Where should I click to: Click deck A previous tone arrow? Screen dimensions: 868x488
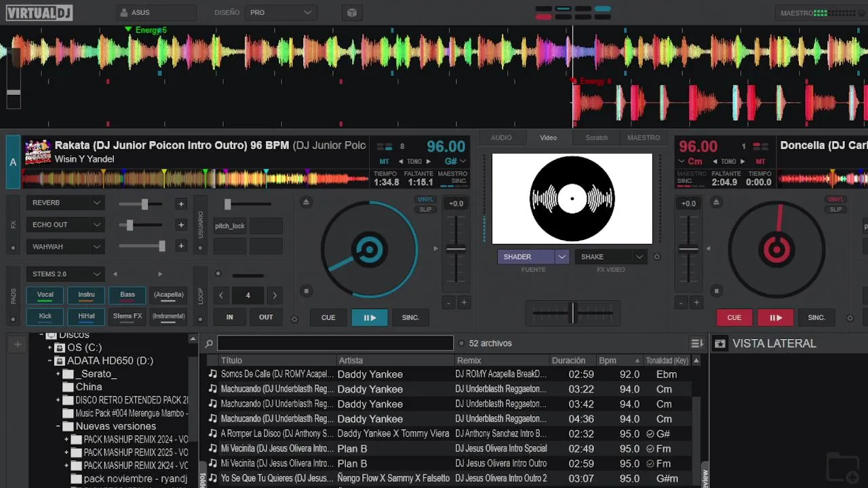[x=401, y=161]
